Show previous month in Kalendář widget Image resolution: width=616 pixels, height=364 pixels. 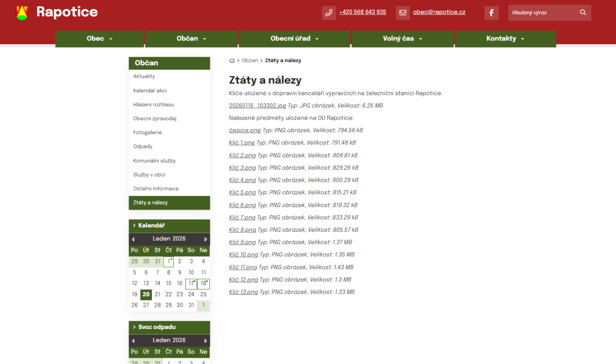(133, 239)
